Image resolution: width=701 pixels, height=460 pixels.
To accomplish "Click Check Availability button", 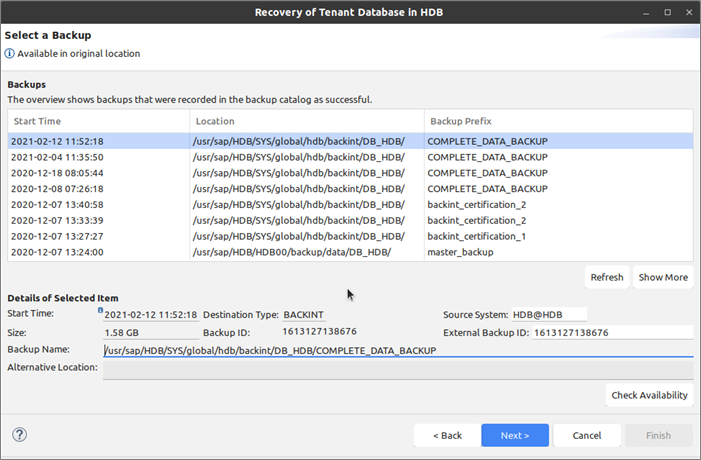I will 649,395.
